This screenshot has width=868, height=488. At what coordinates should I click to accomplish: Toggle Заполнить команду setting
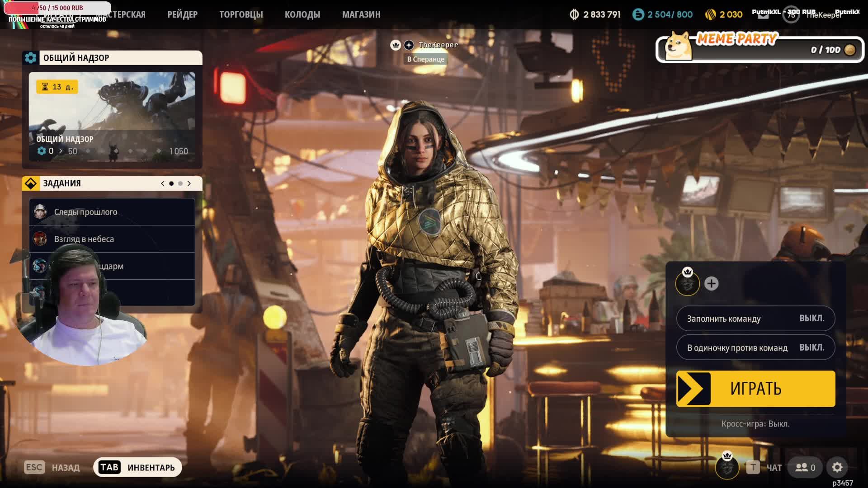coord(755,319)
